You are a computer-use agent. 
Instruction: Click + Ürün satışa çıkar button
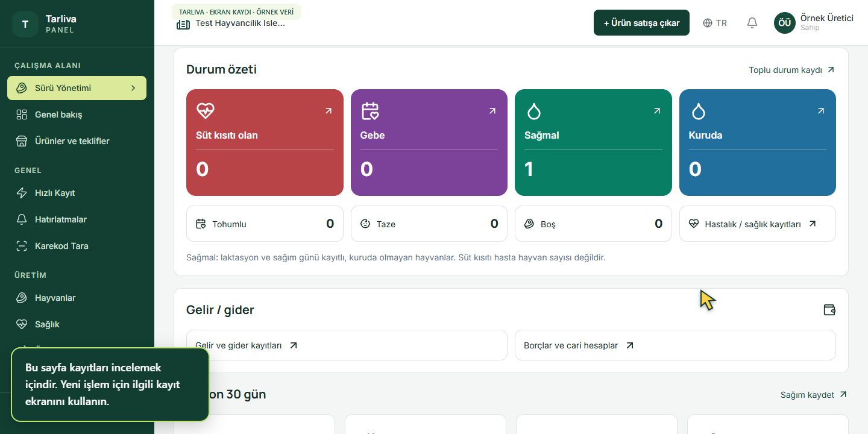[641, 23]
